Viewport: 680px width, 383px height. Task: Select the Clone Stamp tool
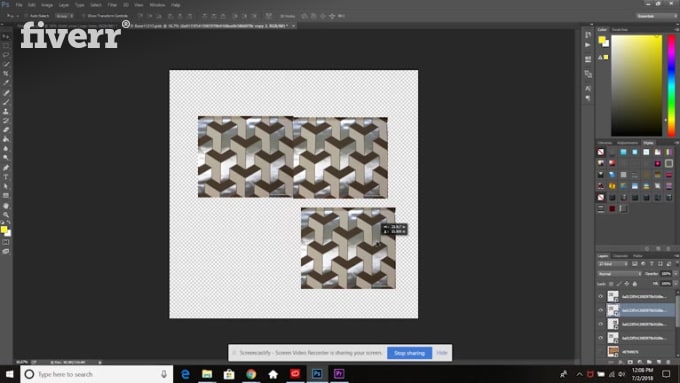pyautogui.click(x=6, y=111)
